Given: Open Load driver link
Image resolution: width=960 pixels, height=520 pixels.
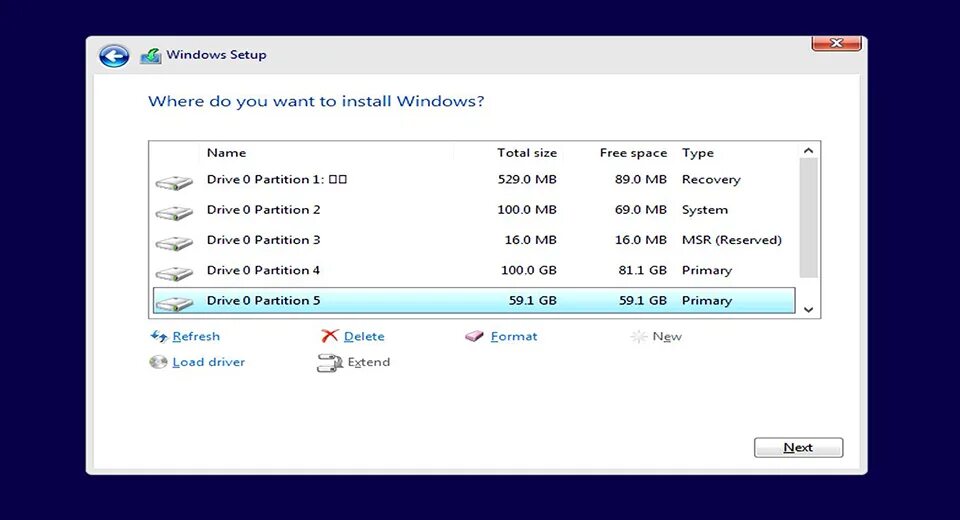Looking at the screenshot, I should (x=208, y=362).
